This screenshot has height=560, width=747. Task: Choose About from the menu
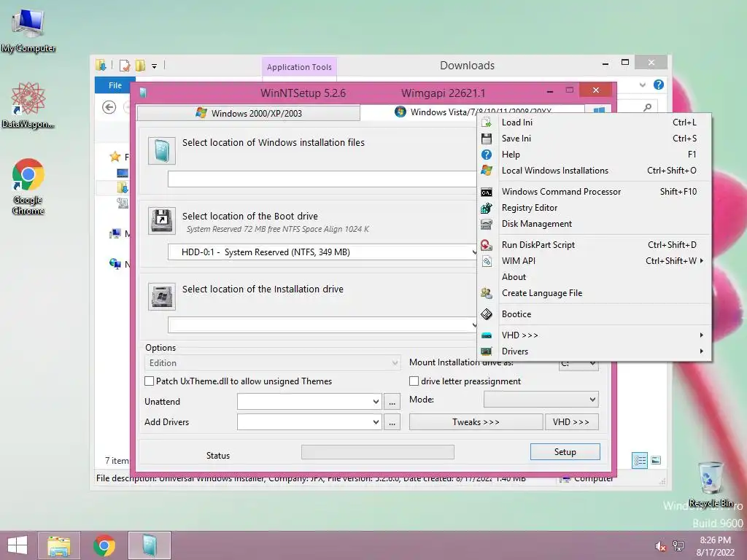coord(514,277)
